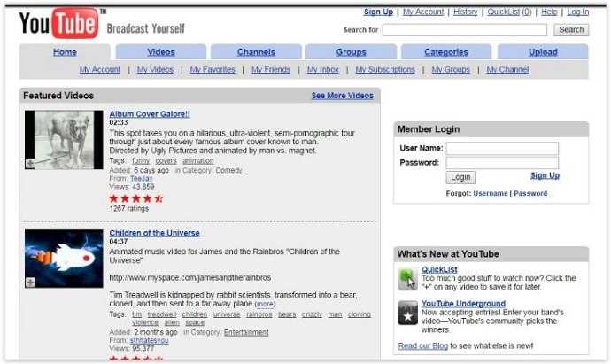The width and height of the screenshot is (611, 364).
Task: Click the Search button
Action: click(571, 30)
